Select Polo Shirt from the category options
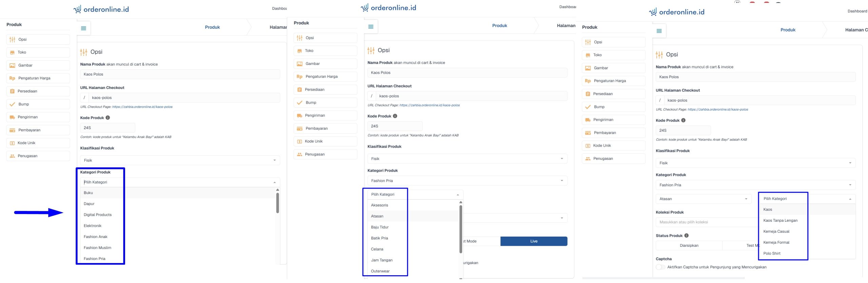This screenshot has height=283, width=868. 772,254
